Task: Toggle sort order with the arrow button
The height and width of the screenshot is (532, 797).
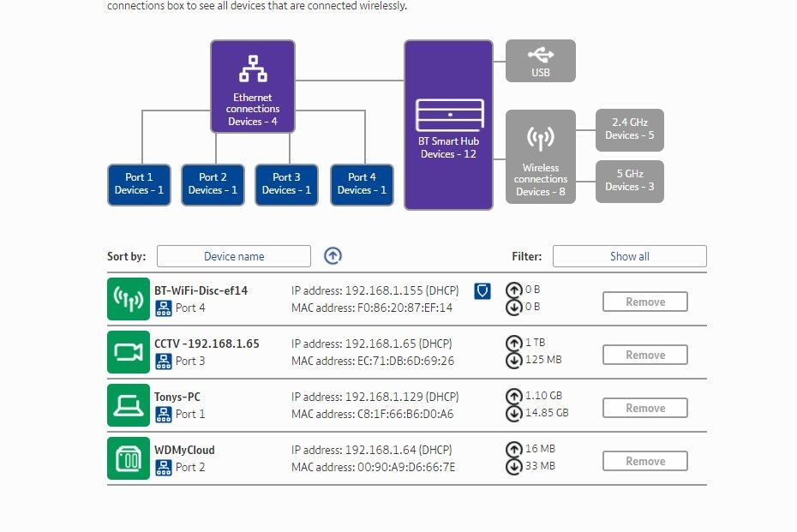Action: [x=333, y=256]
